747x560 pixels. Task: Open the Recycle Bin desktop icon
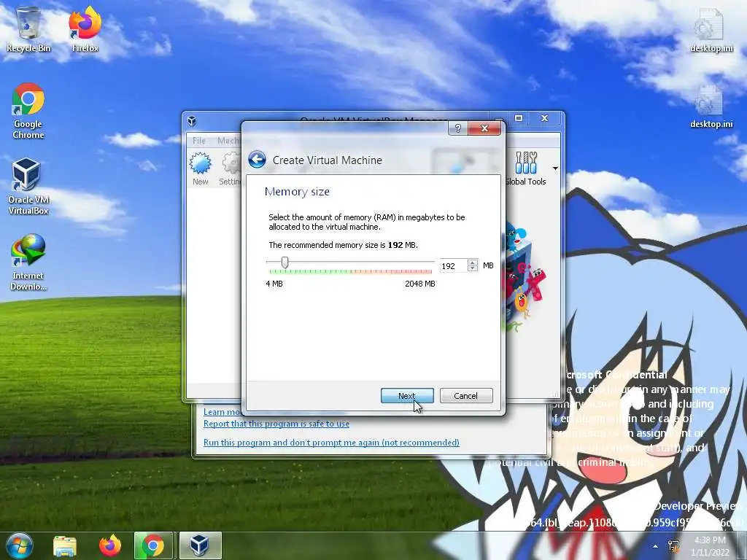coord(28,29)
